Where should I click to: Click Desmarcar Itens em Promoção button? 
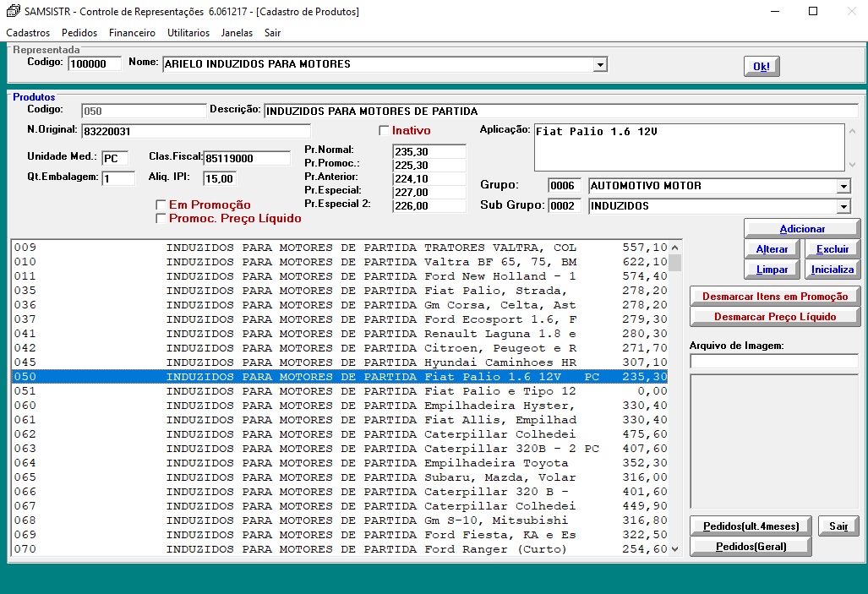(x=775, y=297)
